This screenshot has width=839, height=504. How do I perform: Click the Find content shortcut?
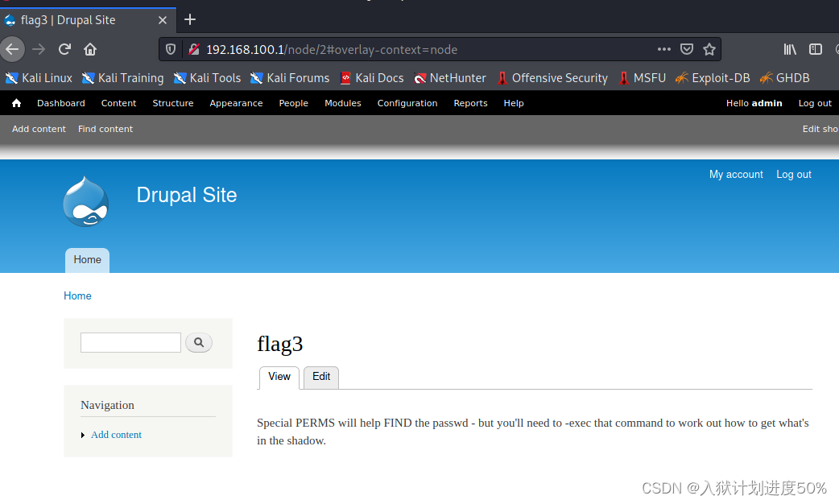click(x=105, y=129)
